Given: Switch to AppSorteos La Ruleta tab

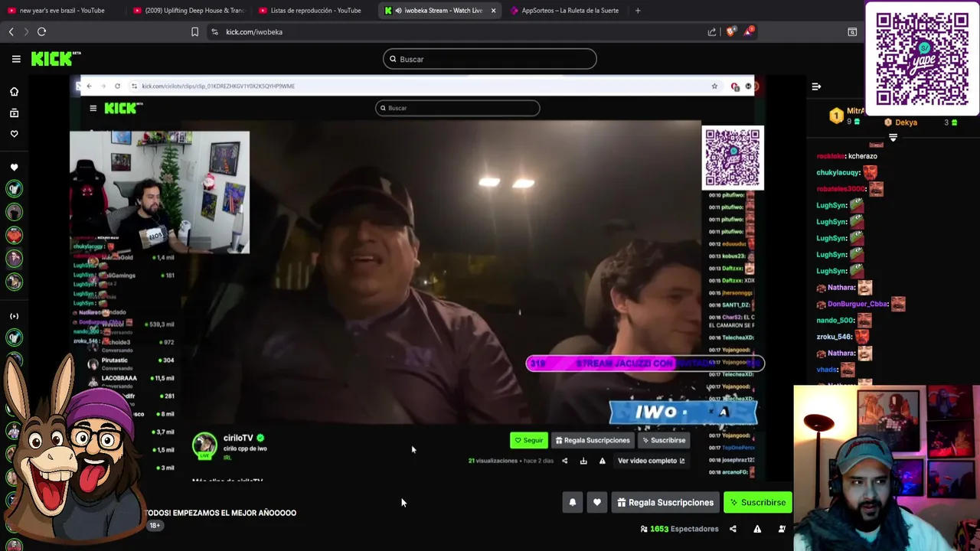Looking at the screenshot, I should [x=567, y=11].
